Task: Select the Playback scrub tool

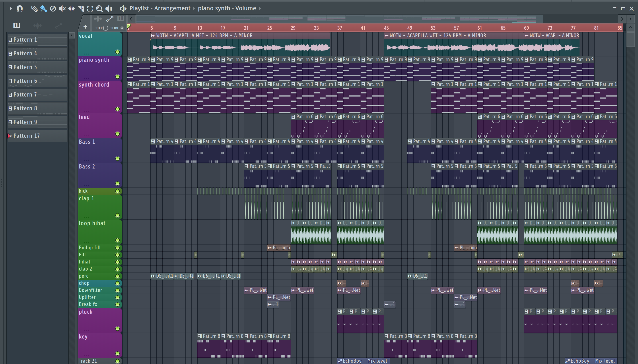Action: click(109, 8)
